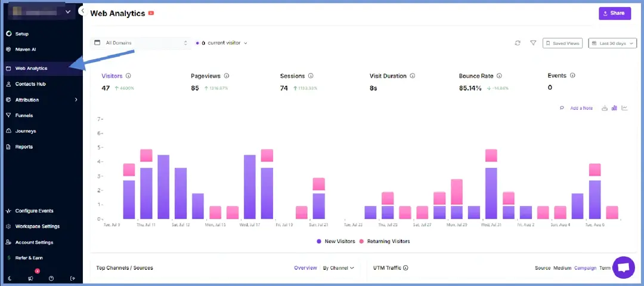Click the logout icon
This screenshot has height=286, width=644.
coord(73,279)
